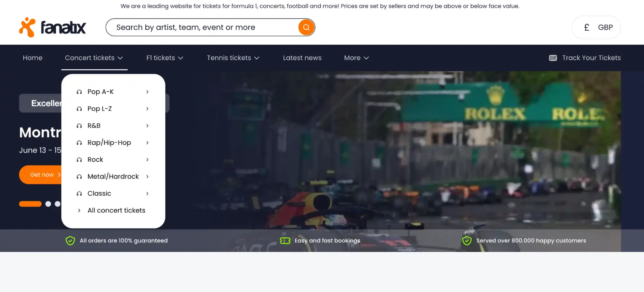Click the headphones icon next to Rock
Viewport: 644px width, 292px height.
79,159
